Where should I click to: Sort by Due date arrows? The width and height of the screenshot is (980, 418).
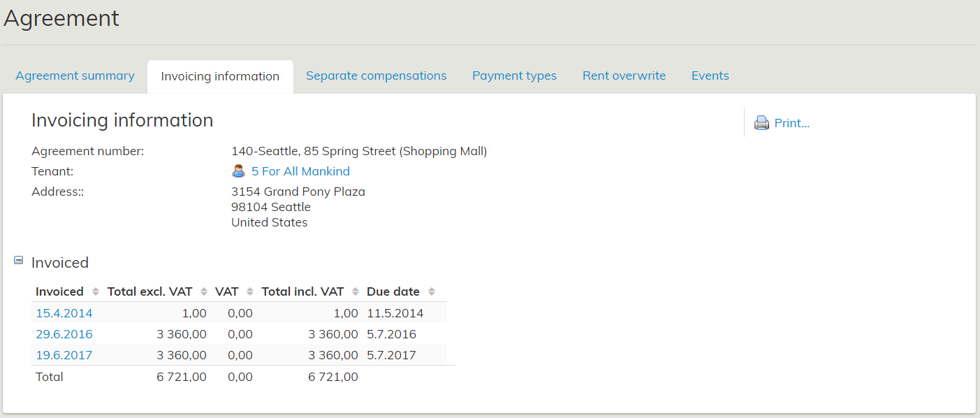[432, 292]
